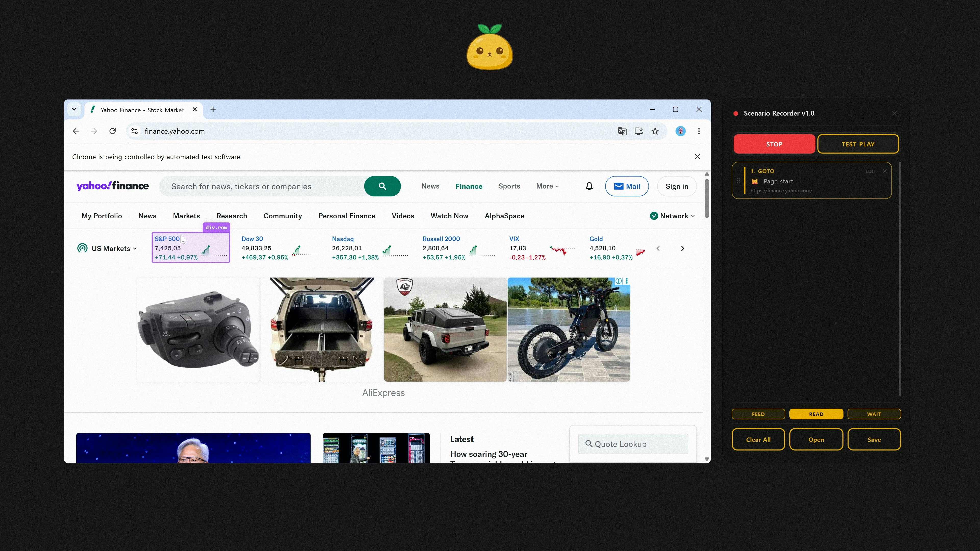This screenshot has height=551, width=980.
Task: Open the notifications bell
Action: pos(589,186)
